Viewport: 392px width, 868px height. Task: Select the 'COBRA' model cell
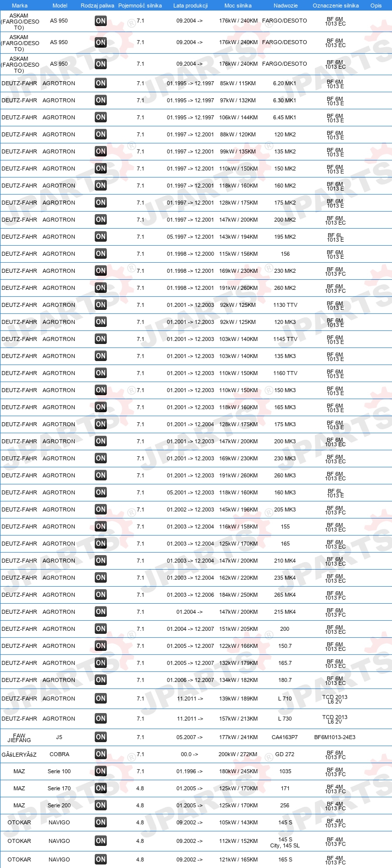[x=59, y=754]
